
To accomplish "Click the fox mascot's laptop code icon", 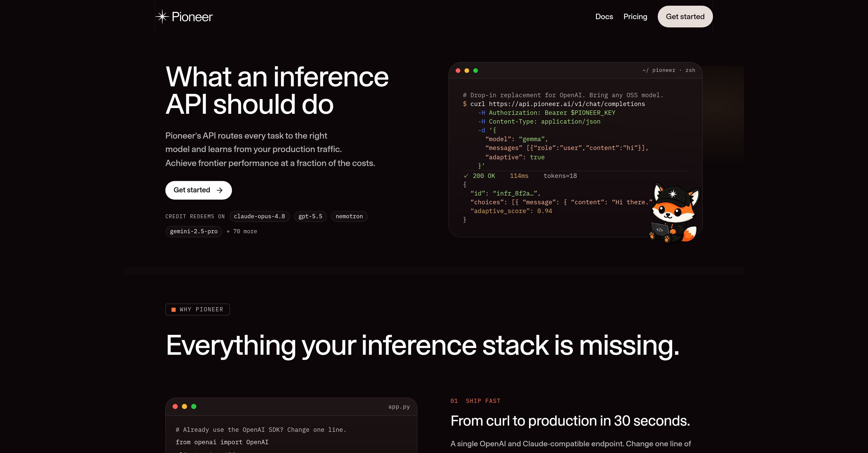I will point(660,230).
